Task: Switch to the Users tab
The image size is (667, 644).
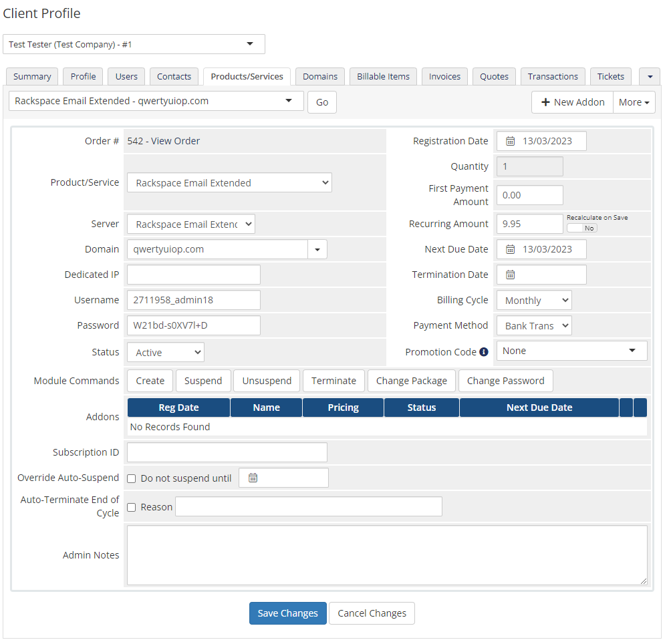Action: (x=126, y=77)
